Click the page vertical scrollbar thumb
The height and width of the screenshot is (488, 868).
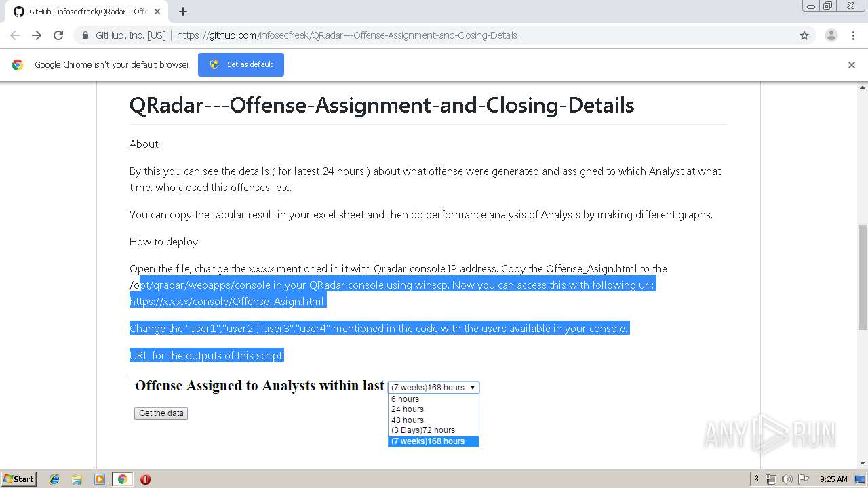(863, 278)
